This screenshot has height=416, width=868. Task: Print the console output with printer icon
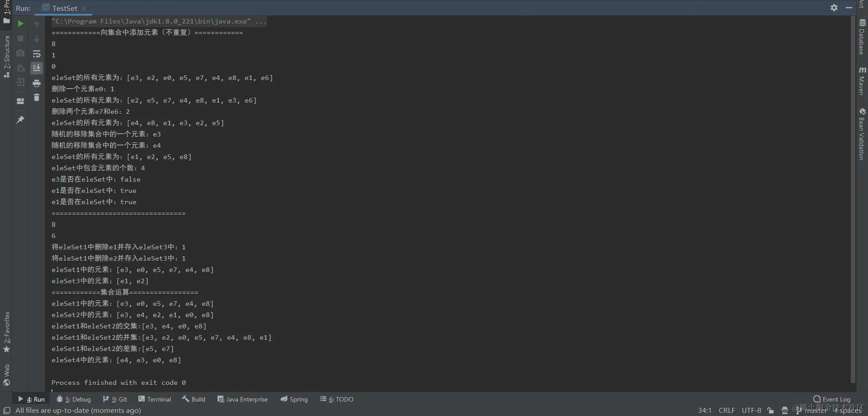click(37, 83)
